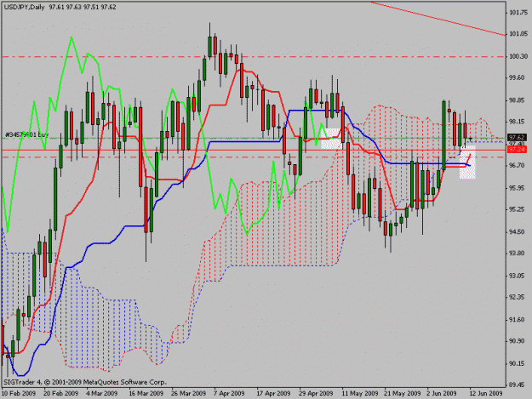Select price label 90.90 on the scale
532x399 pixels.
click(x=518, y=341)
